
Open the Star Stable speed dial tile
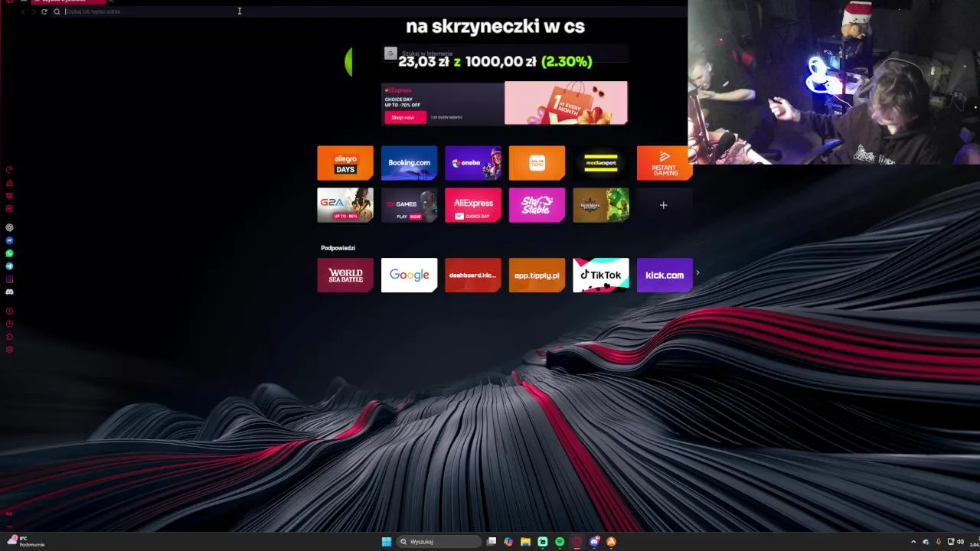[537, 205]
